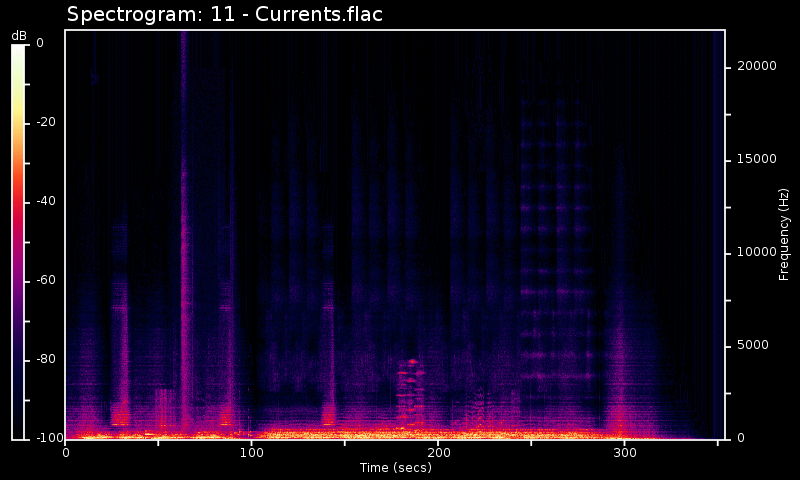Click the spectrogram title 'Spectrogram: 11 - Currents.flac'
Screen dimensions: 800x480
coord(224,15)
